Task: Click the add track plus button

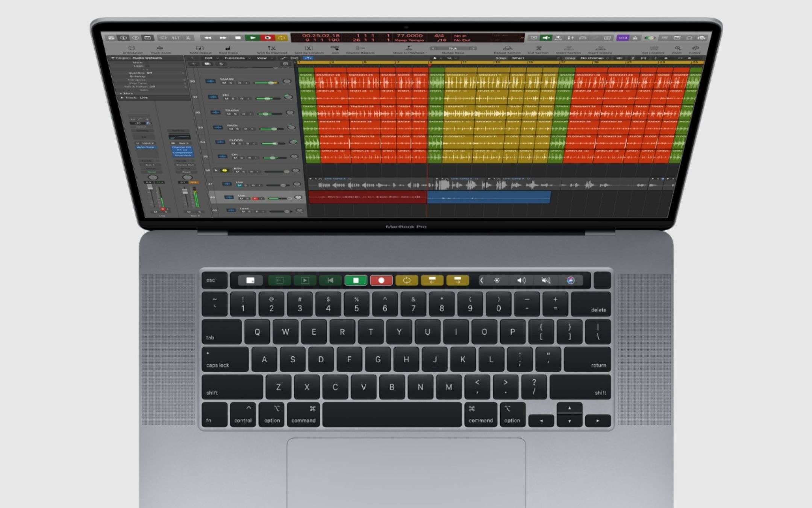Action: tap(194, 64)
